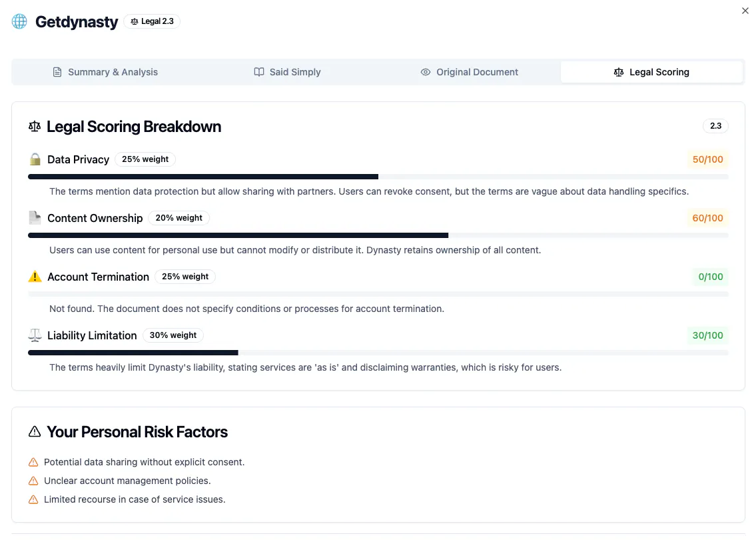This screenshot has width=756, height=542.
Task: Click the triangle icon beside Your Personal Risk Factors
Action: coord(34,431)
